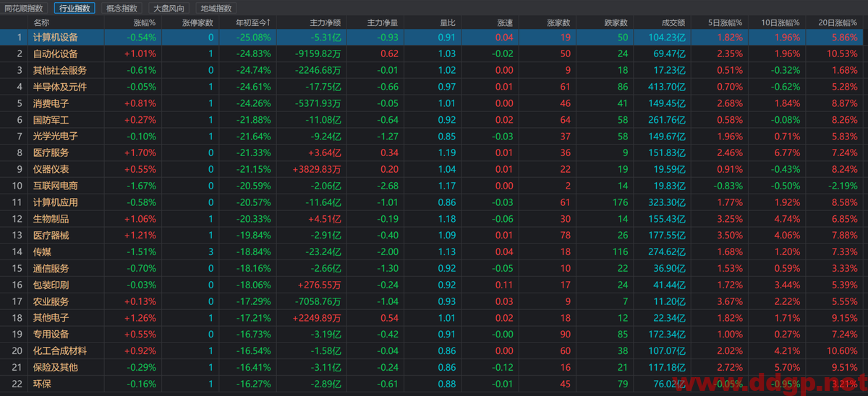The height and width of the screenshot is (396, 868).
Task: Select the 行业指数 tab
Action: tap(75, 8)
